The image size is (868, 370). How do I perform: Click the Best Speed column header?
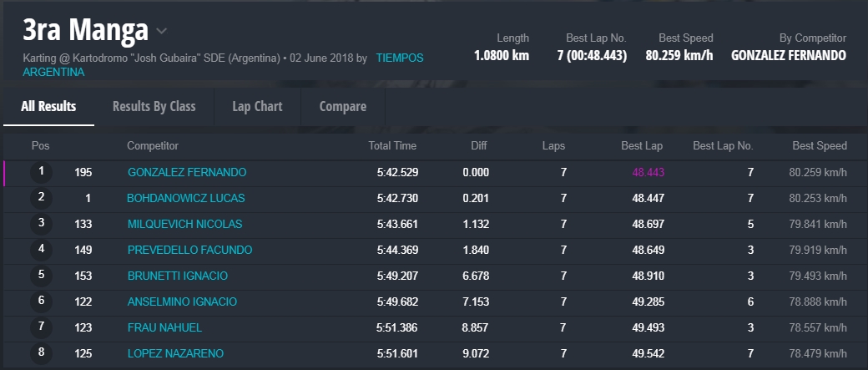(x=819, y=145)
